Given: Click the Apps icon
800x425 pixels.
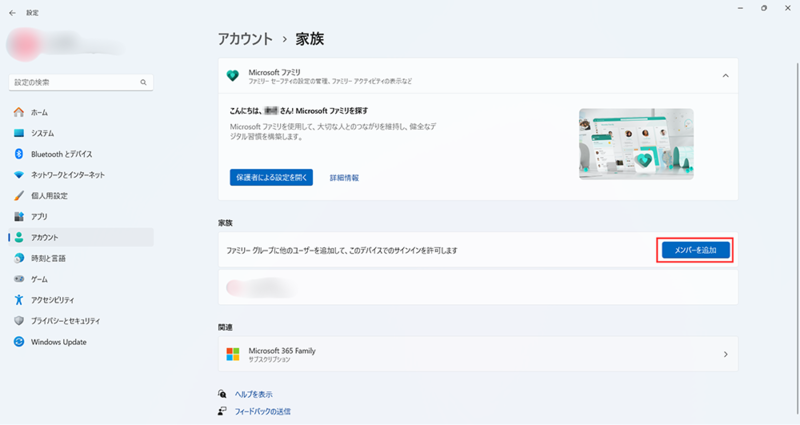Looking at the screenshot, I should pyautogui.click(x=19, y=217).
